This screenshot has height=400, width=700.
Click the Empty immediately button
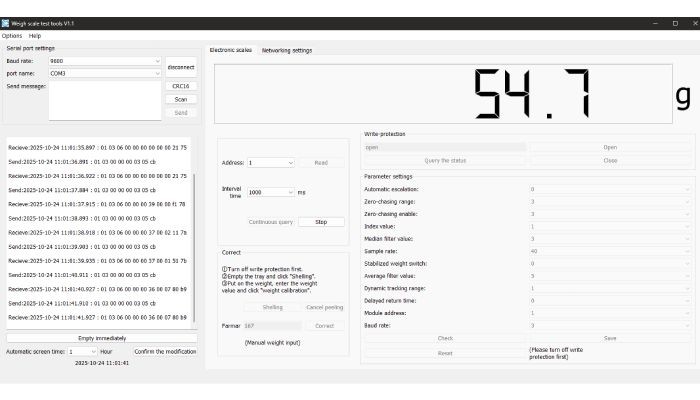click(102, 338)
